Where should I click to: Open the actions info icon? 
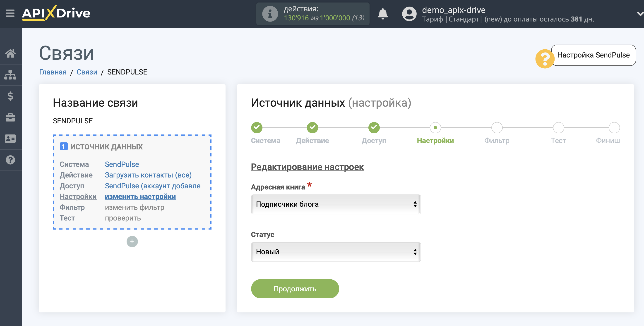pos(270,14)
